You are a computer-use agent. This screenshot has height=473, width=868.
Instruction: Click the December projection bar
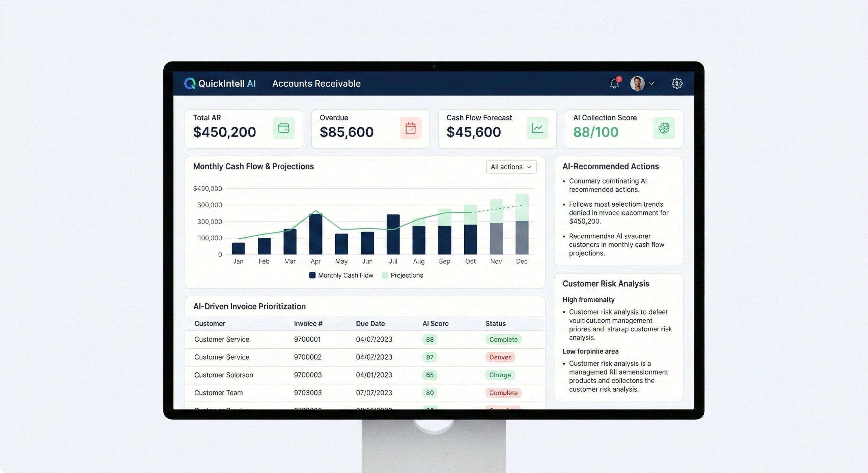point(522,208)
